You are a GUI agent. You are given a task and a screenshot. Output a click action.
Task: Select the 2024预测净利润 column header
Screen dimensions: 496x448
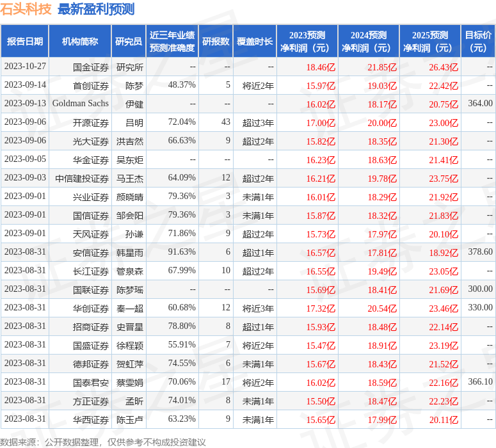pos(369,42)
